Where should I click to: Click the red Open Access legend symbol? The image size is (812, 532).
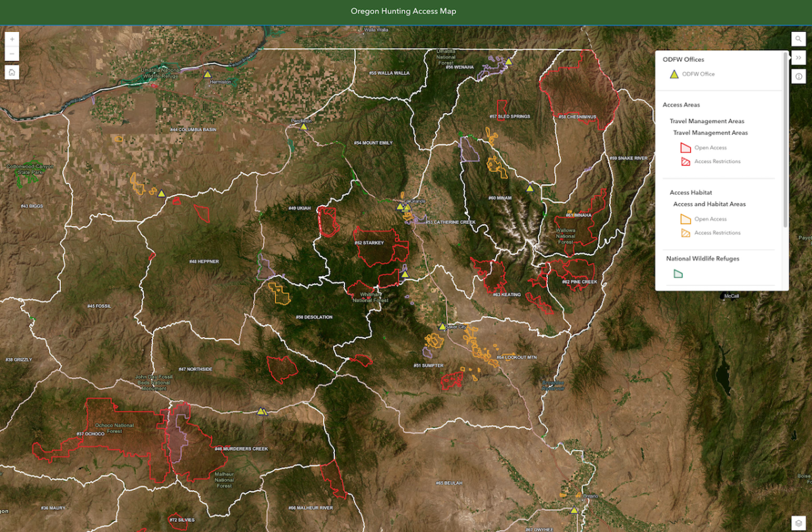685,148
